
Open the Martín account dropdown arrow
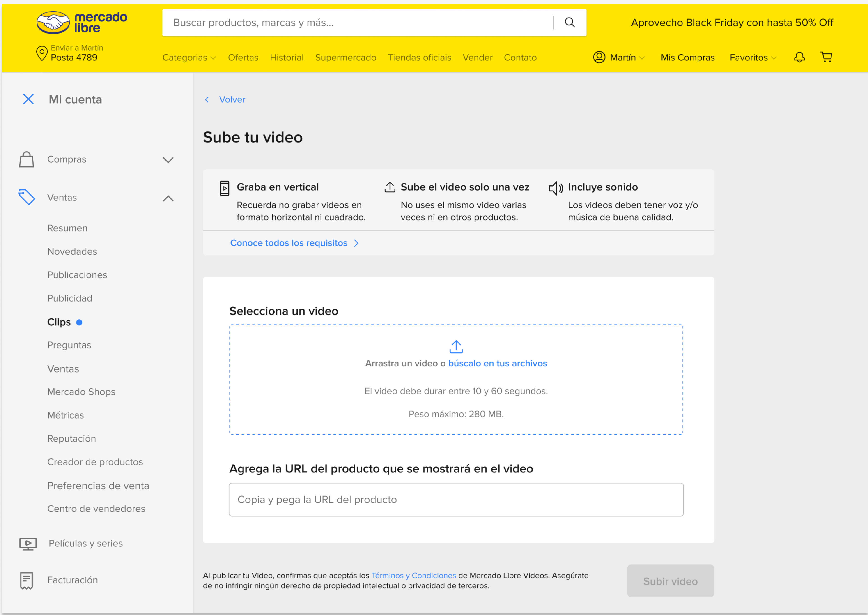point(642,58)
